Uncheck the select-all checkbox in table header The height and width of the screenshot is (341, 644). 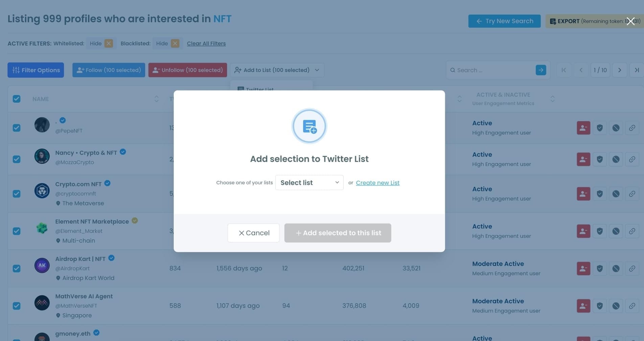click(x=16, y=99)
